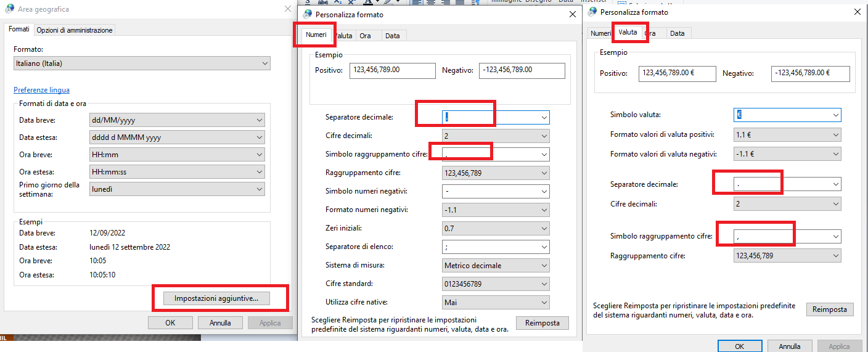Click Negativo example field in Numeri dialog
Image resolution: width=868 pixels, height=352 pixels.
(x=522, y=70)
